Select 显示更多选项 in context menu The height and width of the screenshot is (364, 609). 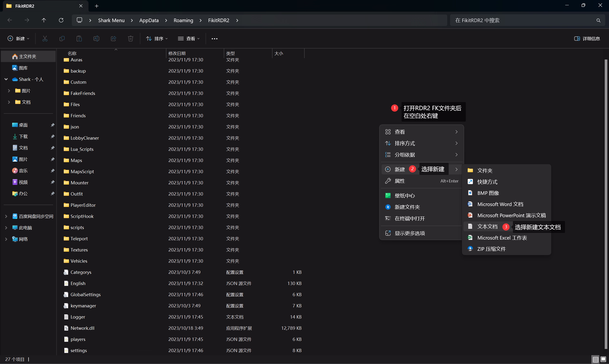[410, 233]
